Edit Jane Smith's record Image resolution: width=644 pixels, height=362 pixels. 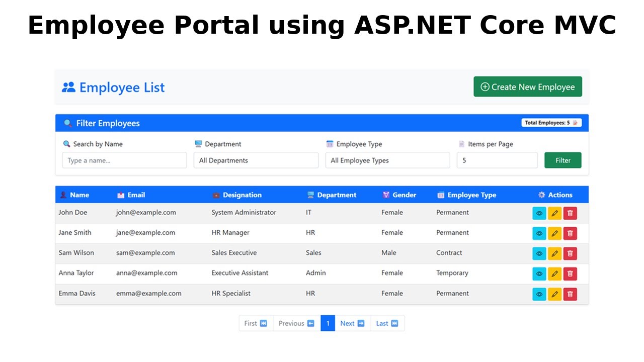point(554,233)
